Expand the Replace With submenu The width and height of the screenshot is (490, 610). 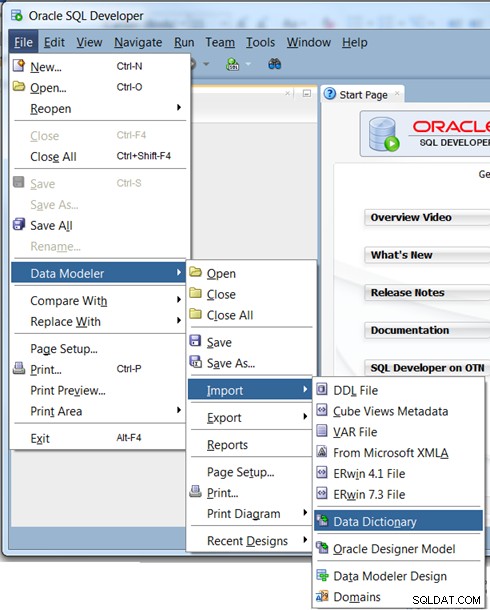179,320
